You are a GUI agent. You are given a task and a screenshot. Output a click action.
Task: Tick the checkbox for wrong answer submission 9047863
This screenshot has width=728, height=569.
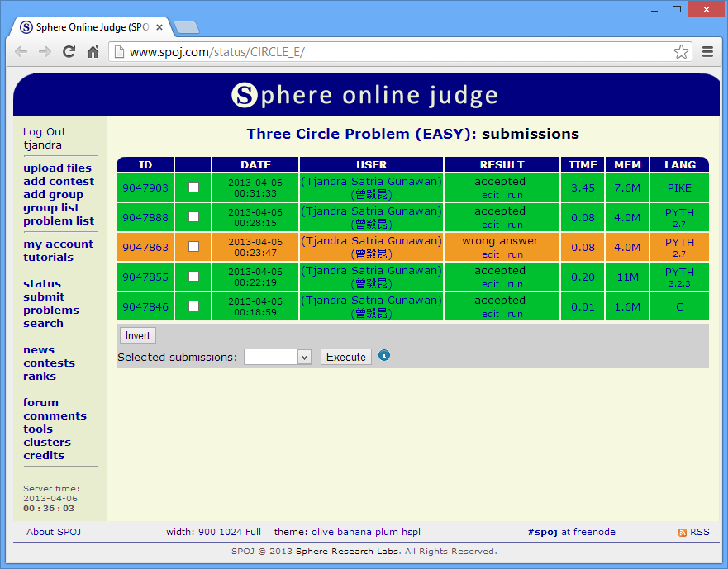point(193,246)
